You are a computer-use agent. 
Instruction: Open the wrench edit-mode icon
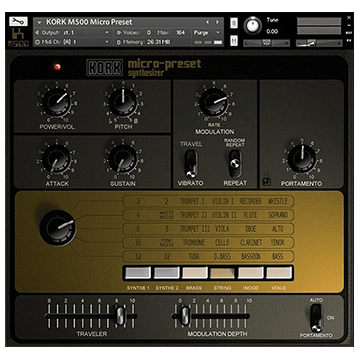tap(18, 22)
